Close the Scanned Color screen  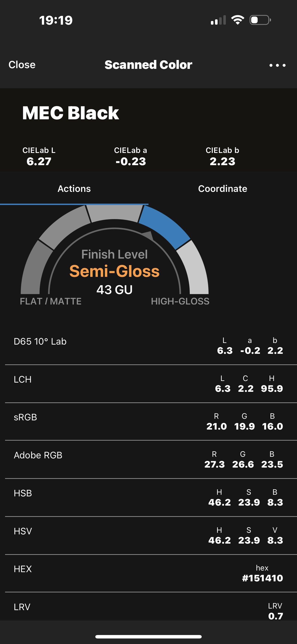[x=22, y=65]
